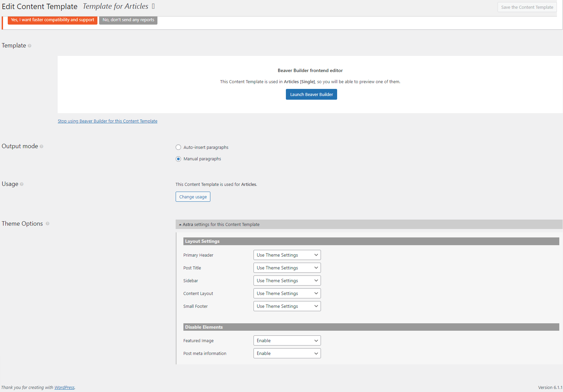Collapse the Astra settings triangle icon
The width and height of the screenshot is (563, 392).
tap(180, 225)
